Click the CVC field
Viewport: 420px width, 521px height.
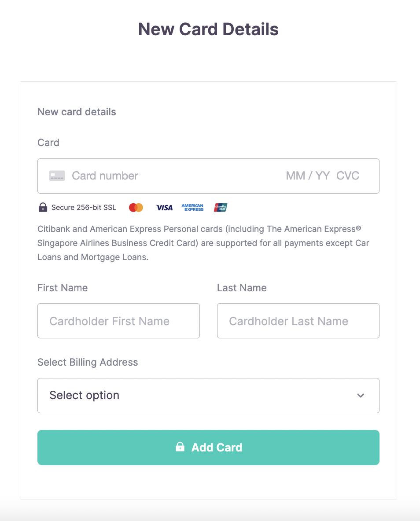point(348,176)
